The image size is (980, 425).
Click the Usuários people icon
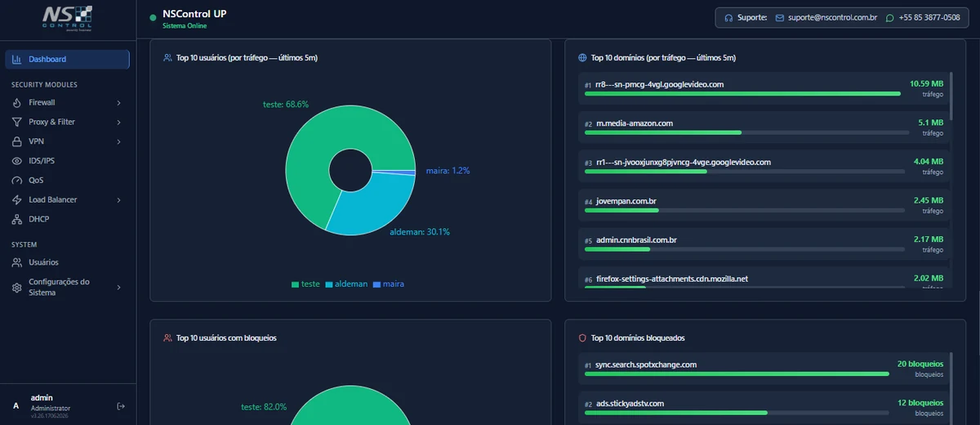(17, 262)
